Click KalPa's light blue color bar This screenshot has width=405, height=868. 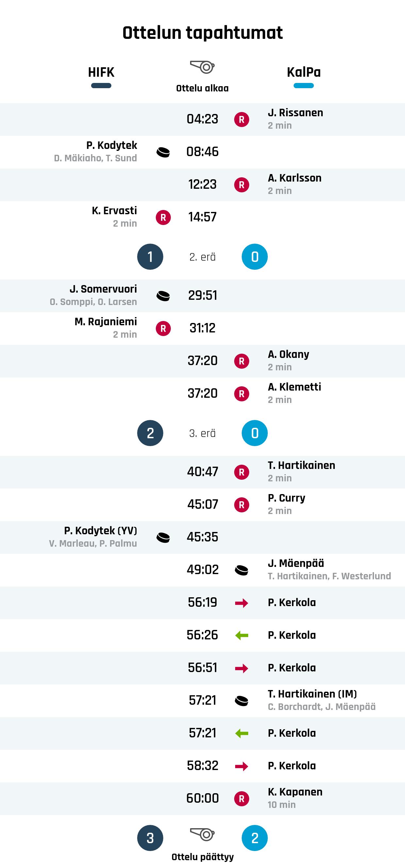(x=303, y=86)
